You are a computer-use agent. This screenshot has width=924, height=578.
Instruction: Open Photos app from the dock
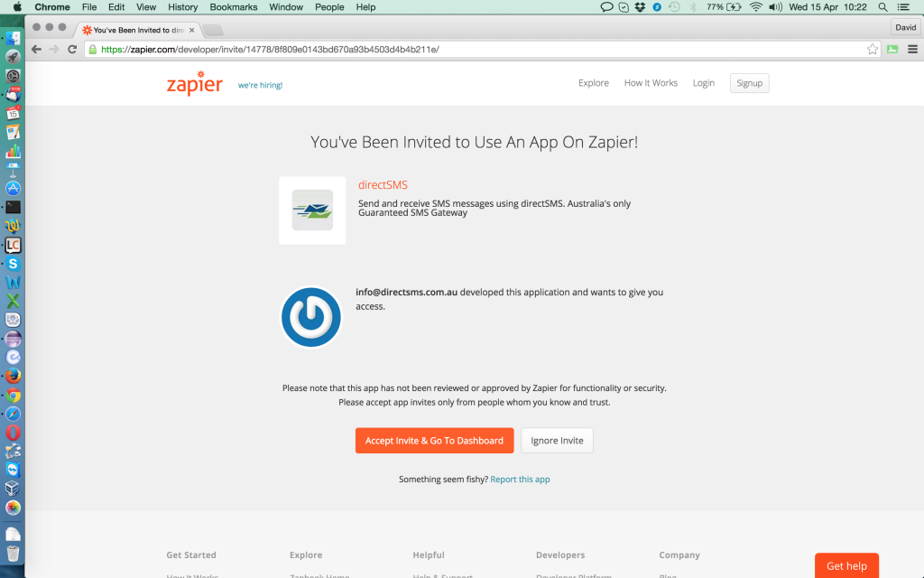pyautogui.click(x=13, y=508)
